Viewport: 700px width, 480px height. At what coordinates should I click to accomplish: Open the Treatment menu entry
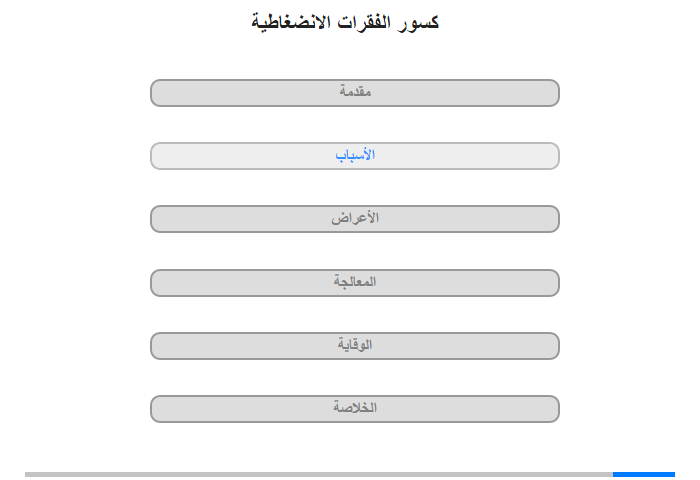tap(354, 283)
